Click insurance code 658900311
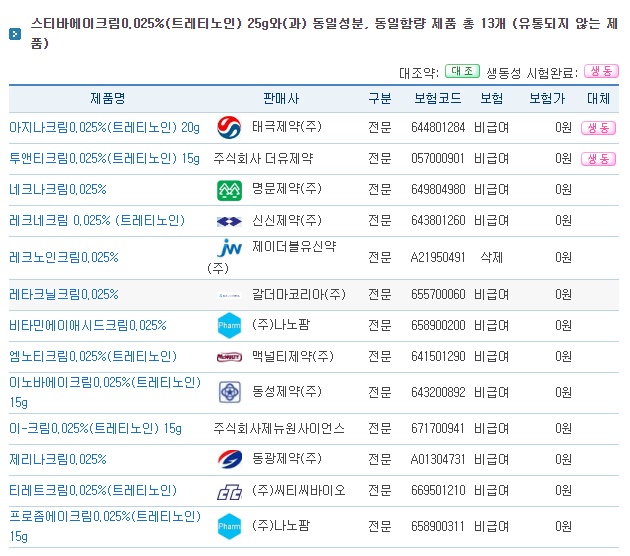Viewport: 630px width, 556px height. 438,526
